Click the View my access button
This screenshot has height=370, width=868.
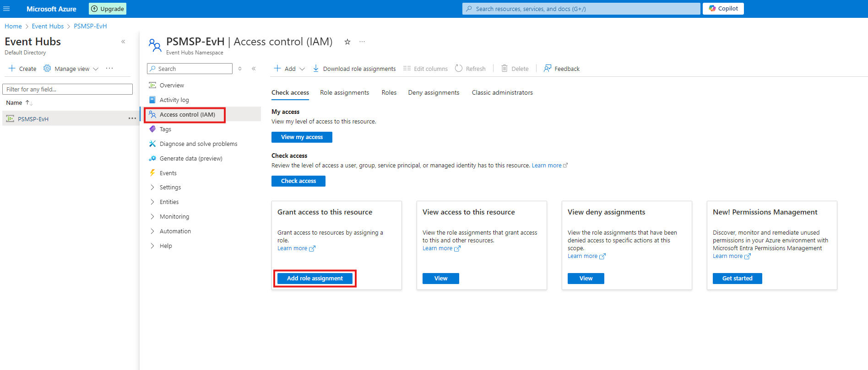pos(302,137)
